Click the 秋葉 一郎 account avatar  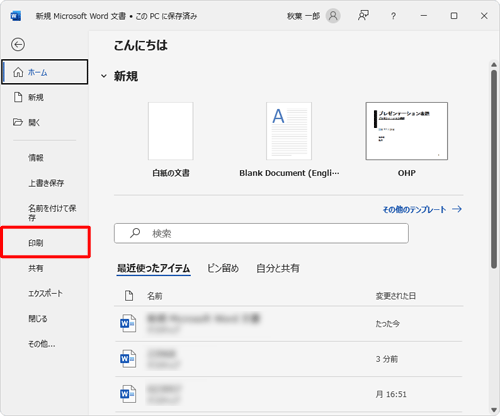click(333, 16)
